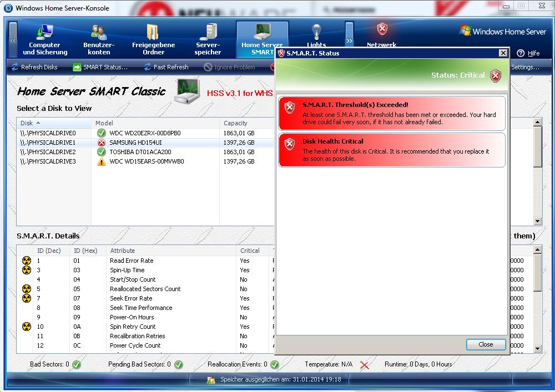Image resolution: width=555 pixels, height=392 pixels.
Task: Click disk list scrollbar down arrow
Action: [x=538, y=221]
